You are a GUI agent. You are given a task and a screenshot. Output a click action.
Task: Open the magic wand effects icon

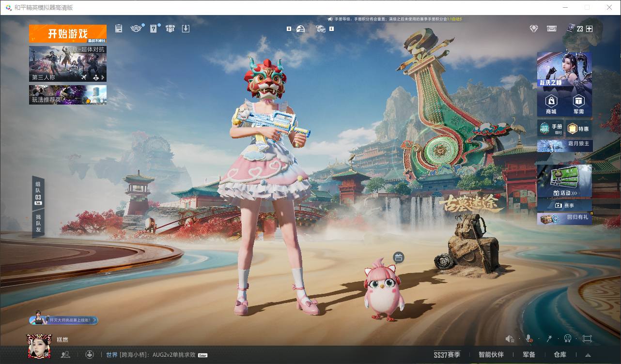tap(549, 338)
